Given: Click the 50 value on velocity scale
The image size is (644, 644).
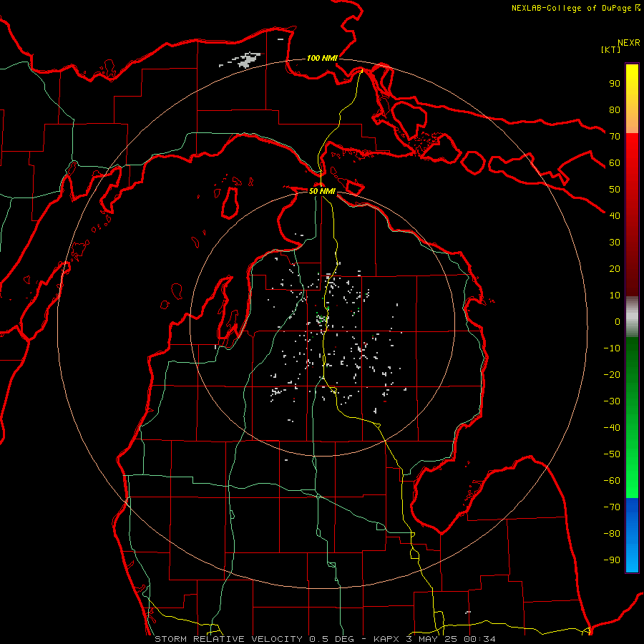Looking at the screenshot, I should (615, 190).
